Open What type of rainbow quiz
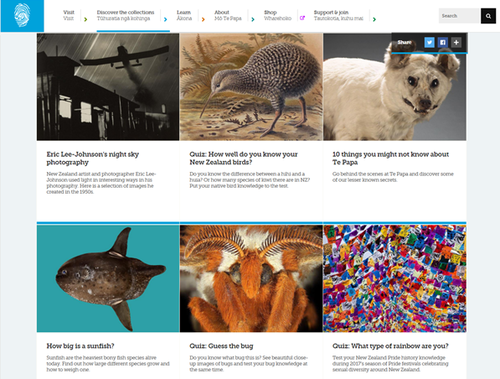This screenshot has height=379, width=500. pos(390,346)
